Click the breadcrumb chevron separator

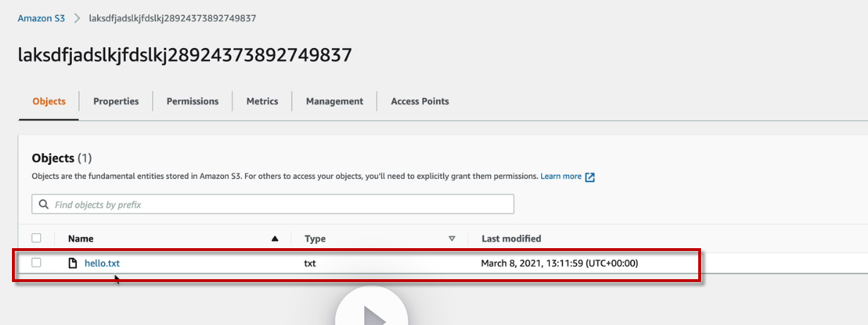77,18
